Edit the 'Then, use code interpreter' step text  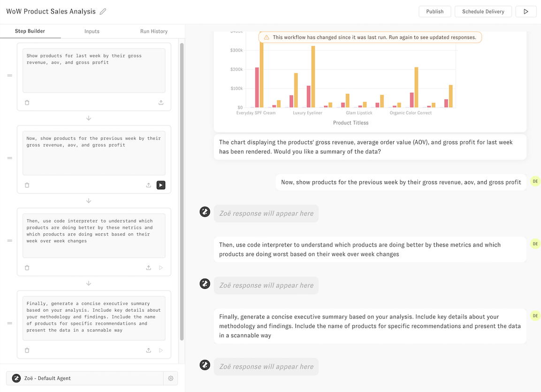click(x=94, y=235)
